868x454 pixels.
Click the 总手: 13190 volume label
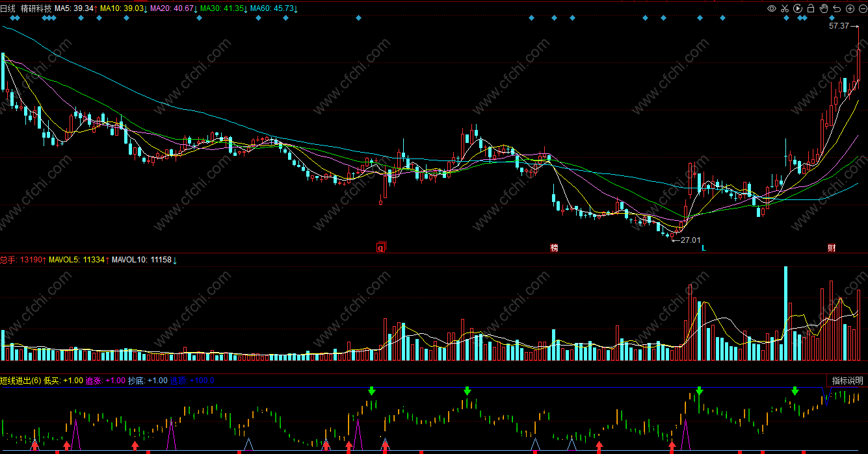click(x=21, y=259)
